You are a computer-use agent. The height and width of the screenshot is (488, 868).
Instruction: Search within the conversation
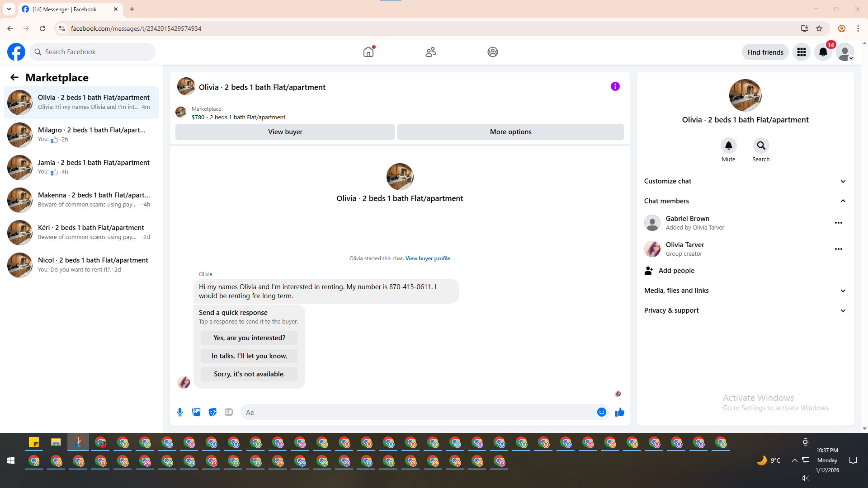point(761,145)
